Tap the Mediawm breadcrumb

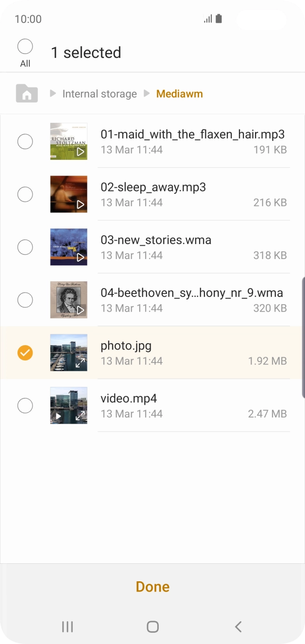179,94
